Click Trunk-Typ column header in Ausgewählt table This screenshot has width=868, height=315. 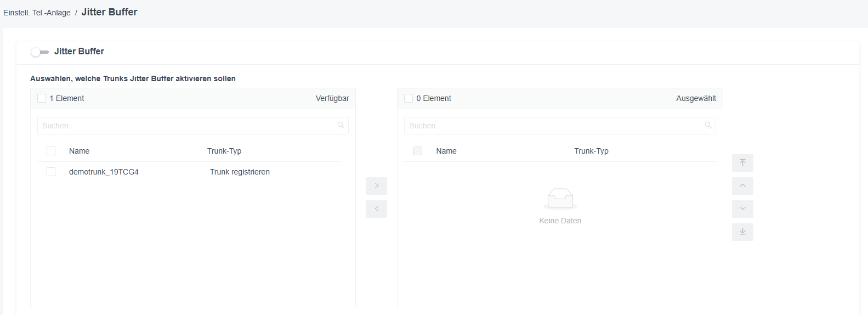point(591,151)
